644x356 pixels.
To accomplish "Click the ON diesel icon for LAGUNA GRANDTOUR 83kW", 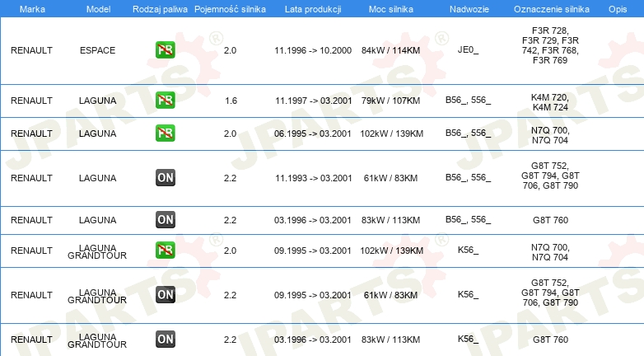I will tap(165, 340).
